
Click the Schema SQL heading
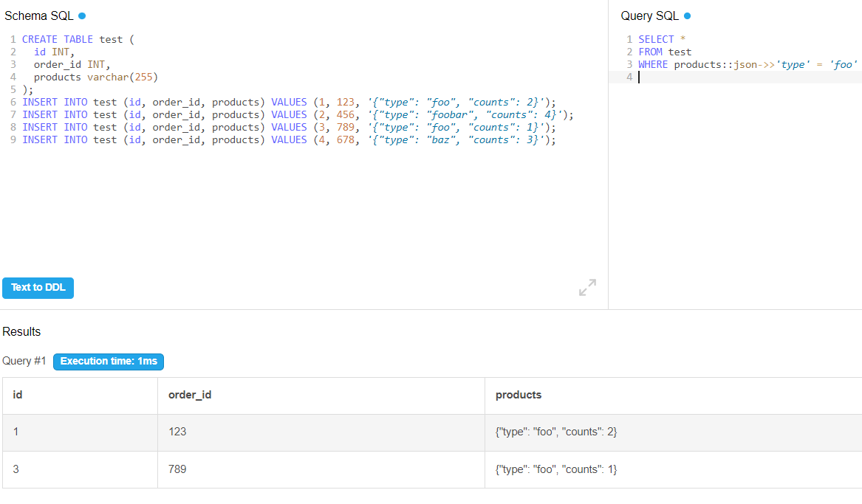click(38, 16)
